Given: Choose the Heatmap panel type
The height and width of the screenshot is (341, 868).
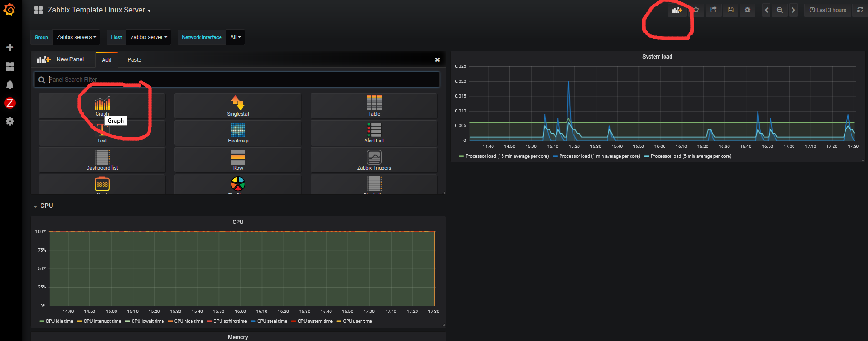Looking at the screenshot, I should [238, 133].
